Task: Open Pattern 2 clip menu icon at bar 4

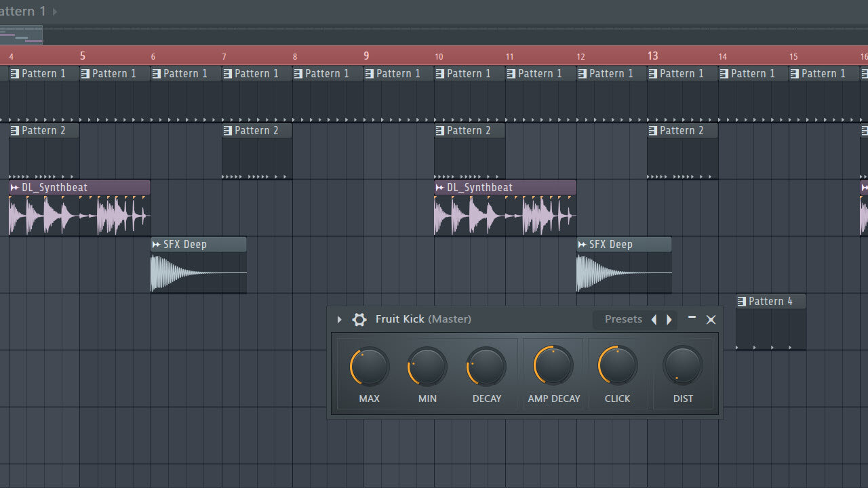Action: point(14,131)
